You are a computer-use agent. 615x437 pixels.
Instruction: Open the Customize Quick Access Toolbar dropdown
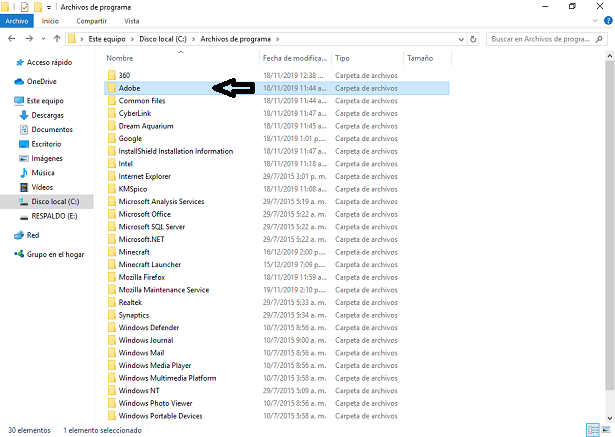click(49, 7)
